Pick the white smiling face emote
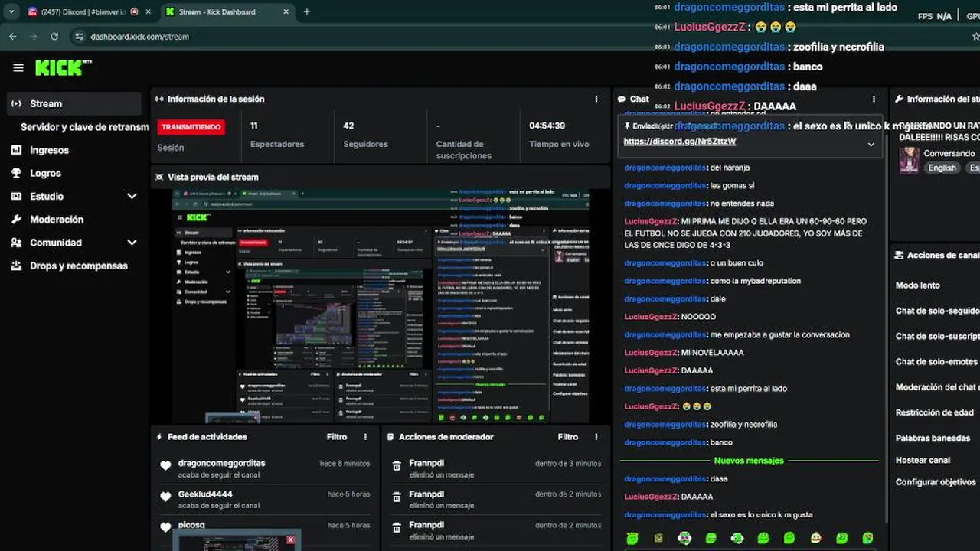Screen dimensions: 980x551 816,538
